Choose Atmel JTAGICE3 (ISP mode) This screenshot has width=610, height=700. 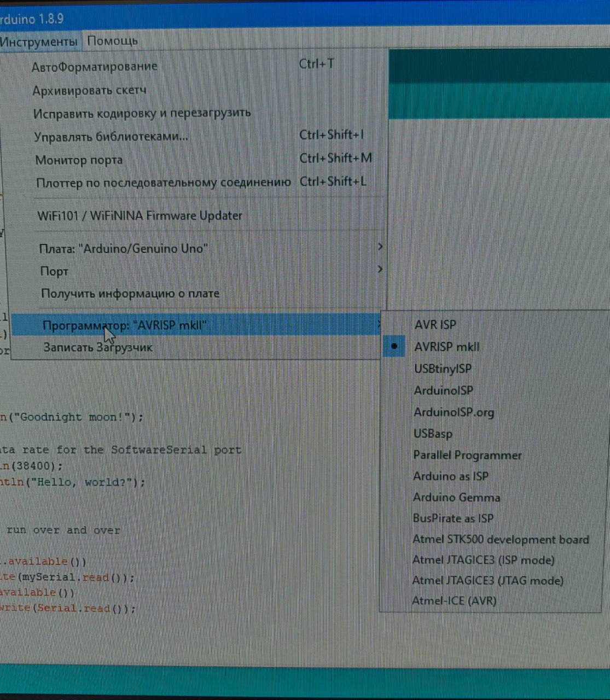492,560
